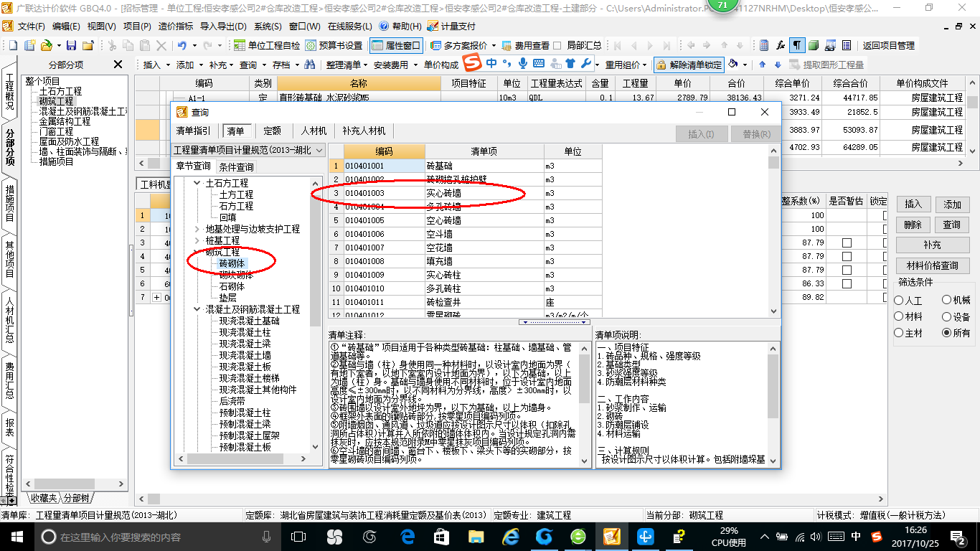Click the open folder toolbar icon
The image size is (980, 551).
point(46,45)
